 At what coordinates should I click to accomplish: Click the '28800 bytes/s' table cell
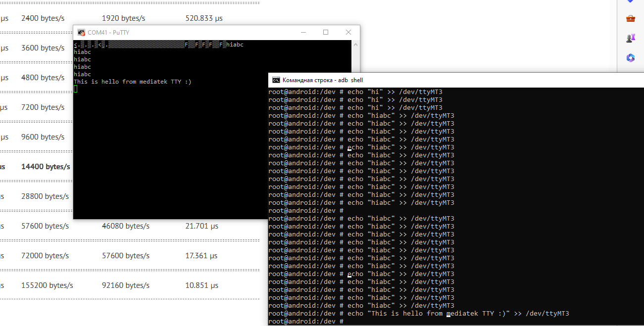click(x=45, y=196)
